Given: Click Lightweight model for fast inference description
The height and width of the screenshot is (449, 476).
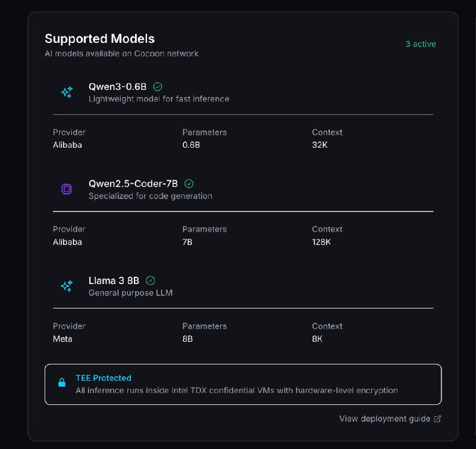Looking at the screenshot, I should (159, 99).
